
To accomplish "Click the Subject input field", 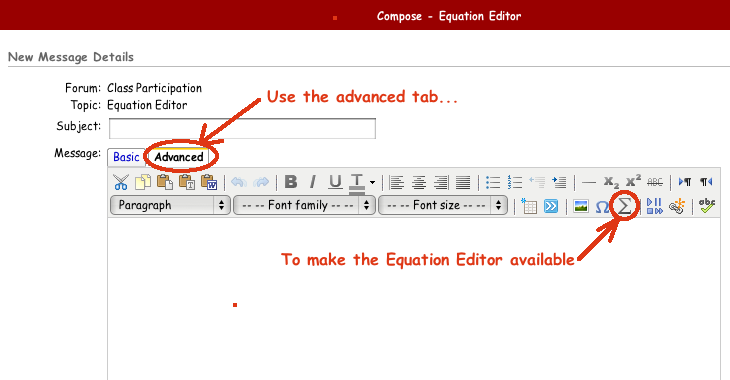I will pyautogui.click(x=242, y=129).
